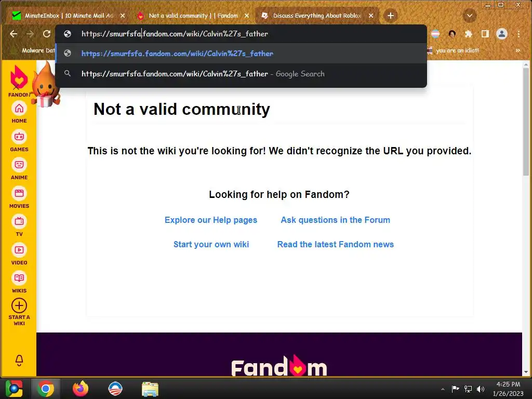The width and height of the screenshot is (532, 399).
Task: Open Chrome from the taskbar
Action: [x=46, y=389]
